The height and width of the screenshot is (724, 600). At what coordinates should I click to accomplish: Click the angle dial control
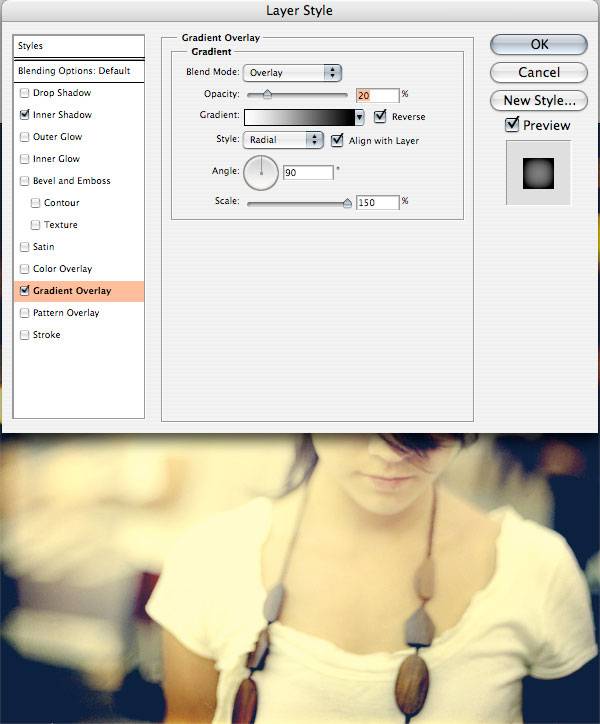click(x=261, y=172)
